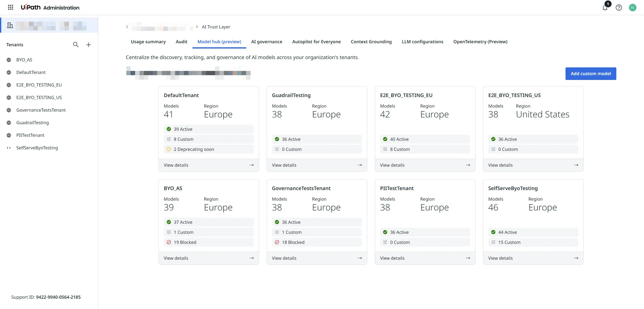Viewport: 644px width, 309px height.
Task: Click the 44 Active row on SelfServeByoTesting card
Action: click(x=533, y=232)
